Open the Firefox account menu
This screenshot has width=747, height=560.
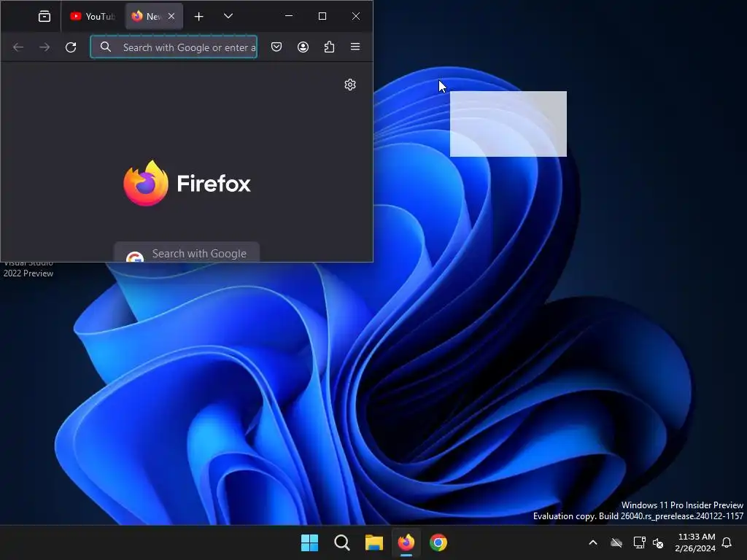tap(303, 47)
